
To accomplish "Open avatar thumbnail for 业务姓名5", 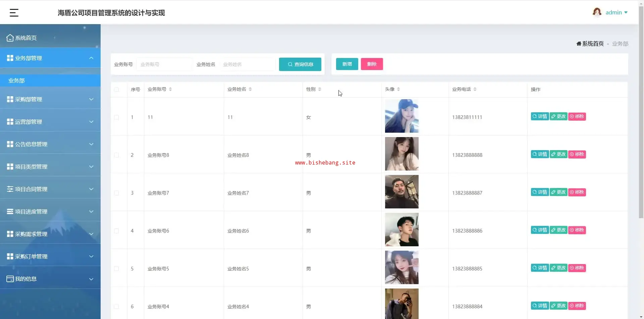I will pos(402,267).
